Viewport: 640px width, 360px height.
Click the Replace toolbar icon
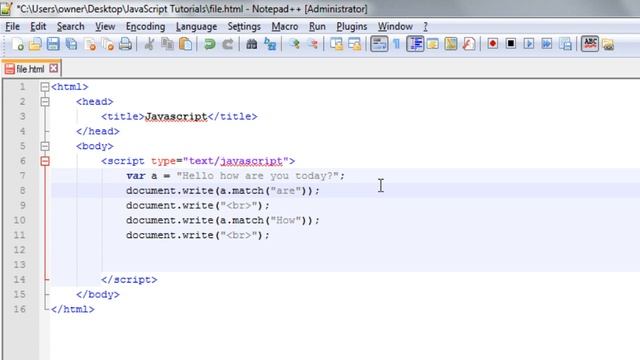tap(270, 44)
